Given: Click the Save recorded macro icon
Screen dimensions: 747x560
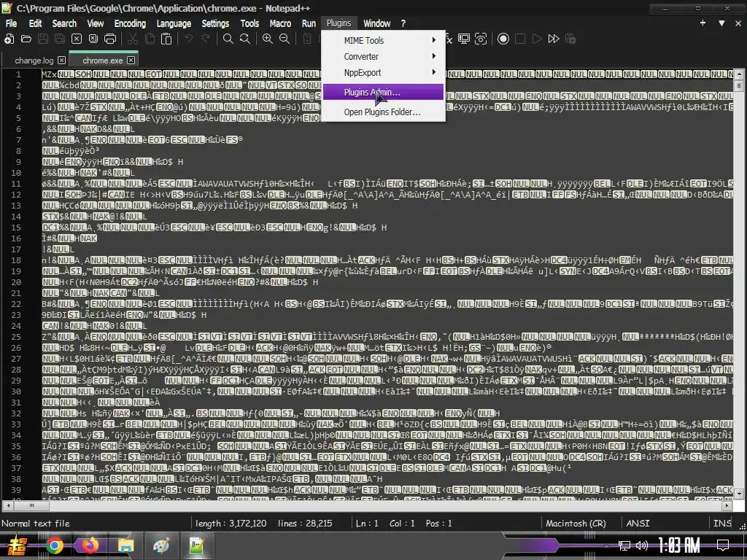Looking at the screenshot, I should pos(570,39).
